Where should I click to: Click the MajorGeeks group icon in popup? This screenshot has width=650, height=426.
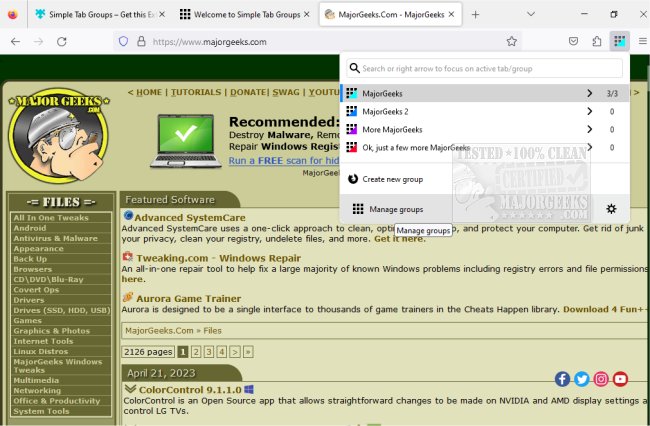pyautogui.click(x=352, y=93)
